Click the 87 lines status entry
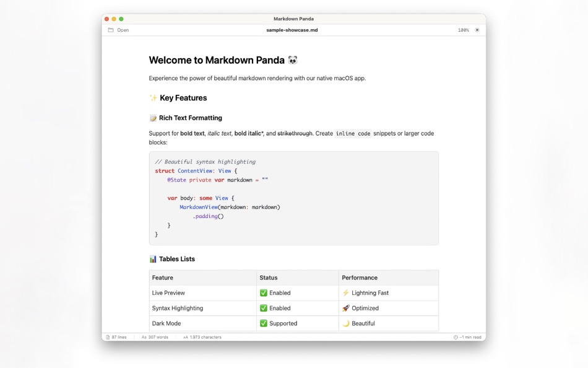Viewport: 588px width, 368px height. (116, 337)
